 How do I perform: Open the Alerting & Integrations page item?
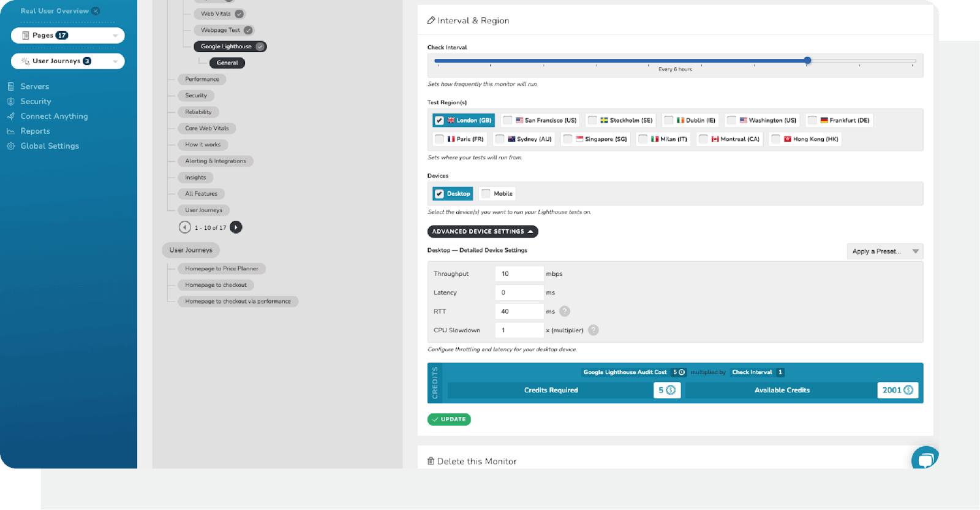pyautogui.click(x=216, y=161)
